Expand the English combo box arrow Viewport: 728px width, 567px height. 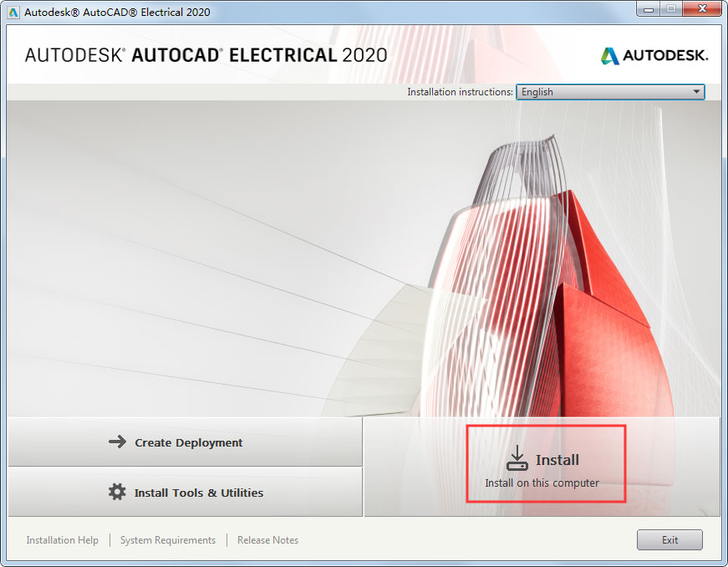coord(695,92)
